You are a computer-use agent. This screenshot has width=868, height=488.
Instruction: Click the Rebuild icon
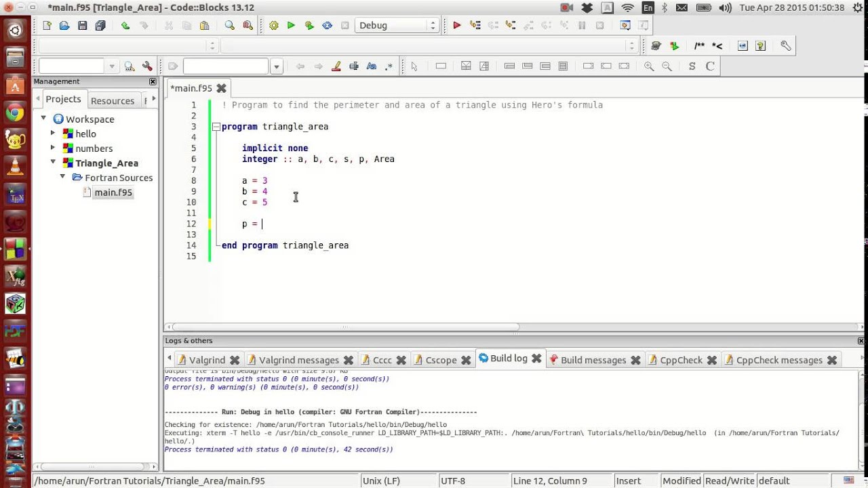[327, 26]
